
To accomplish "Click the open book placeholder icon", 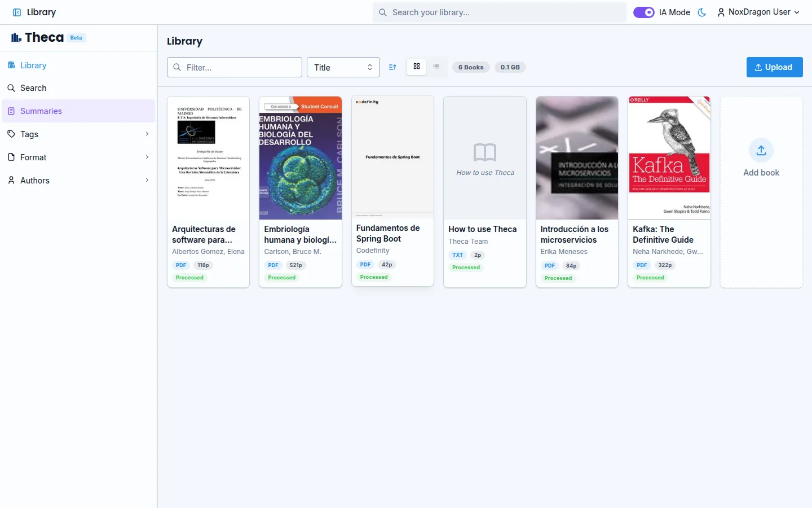I will 485,152.
